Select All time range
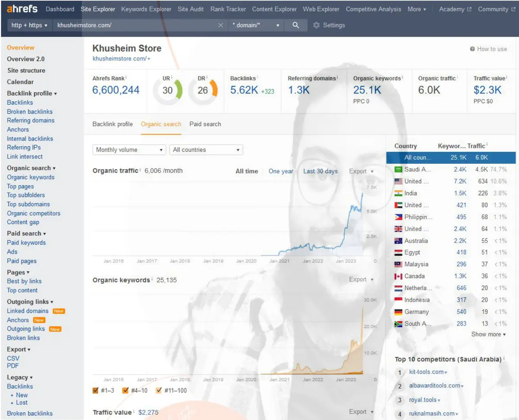Image resolution: width=519 pixels, height=420 pixels. 247,171
